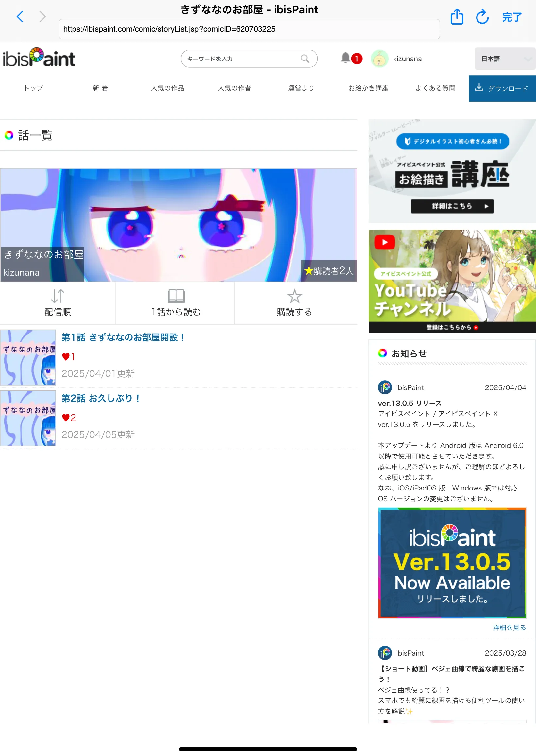Image resolution: width=536 pixels, height=756 pixels.
Task: Click the きずななのお部屋 title on the cover
Action: pyautogui.click(x=43, y=254)
